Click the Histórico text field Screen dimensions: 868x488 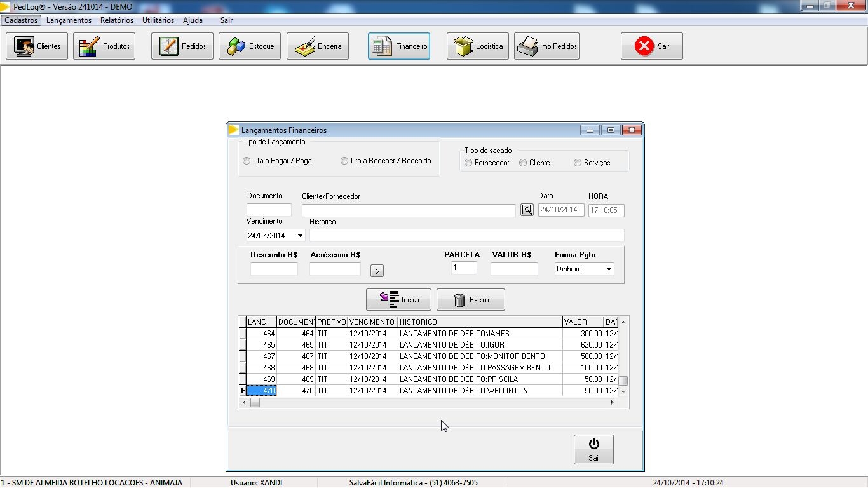(466, 236)
